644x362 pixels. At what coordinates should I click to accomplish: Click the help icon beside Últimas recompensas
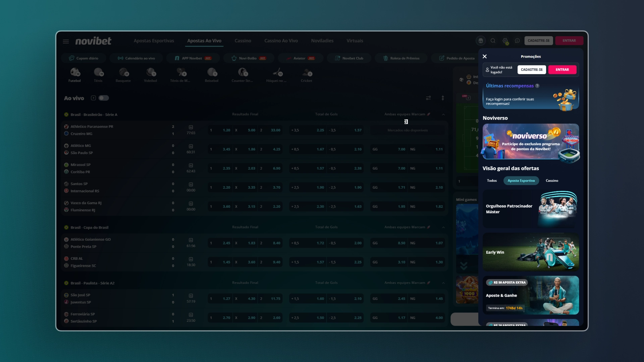(537, 86)
